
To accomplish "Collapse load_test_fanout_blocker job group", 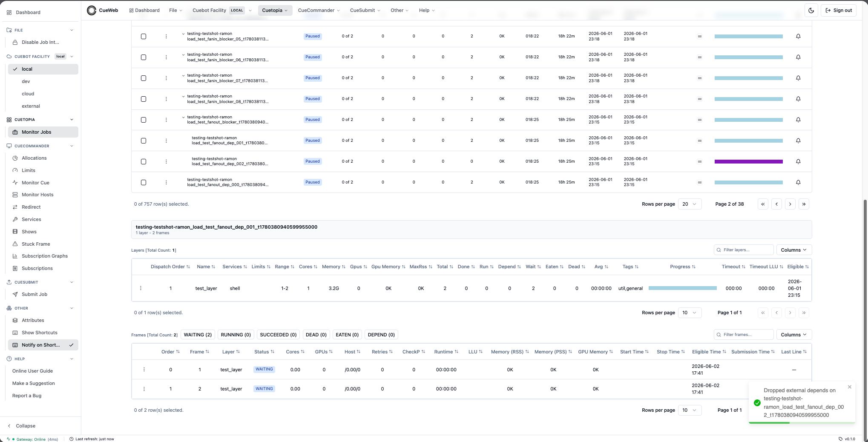I will pyautogui.click(x=184, y=117).
